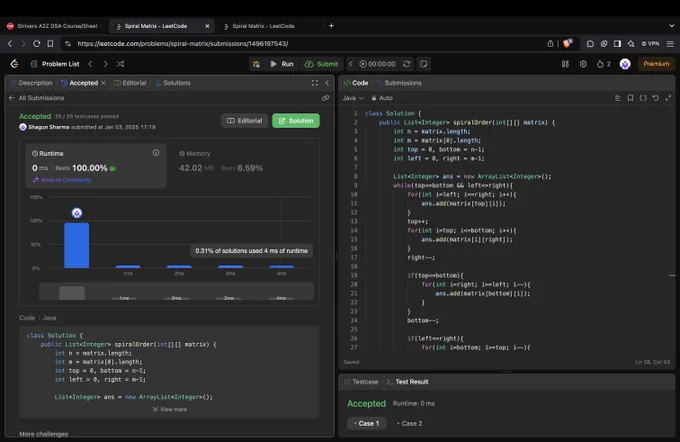Switch to the Editorial tab
Image resolution: width=680 pixels, height=442 pixels.
coord(130,83)
